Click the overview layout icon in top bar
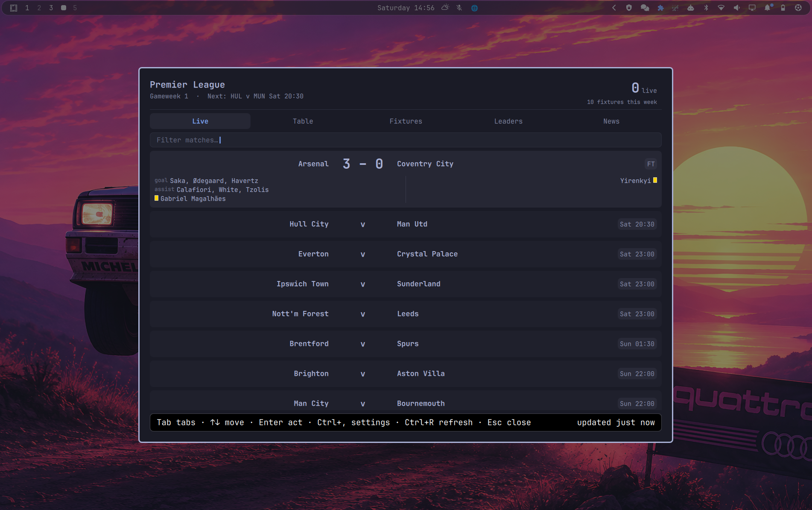 (14, 8)
